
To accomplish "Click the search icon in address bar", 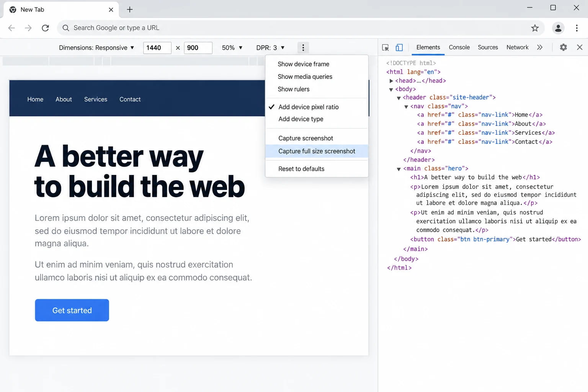I will 66,28.
